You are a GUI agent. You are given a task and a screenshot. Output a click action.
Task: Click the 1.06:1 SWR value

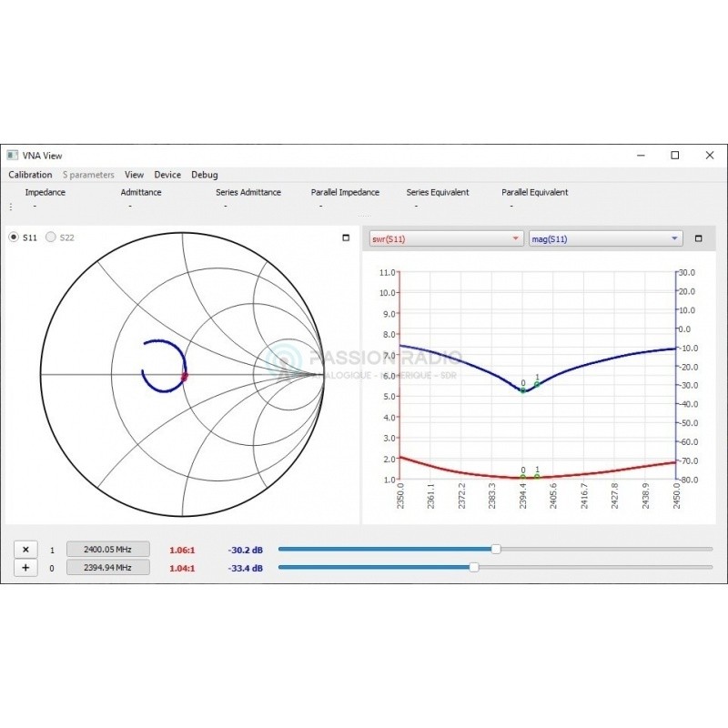[182, 551]
